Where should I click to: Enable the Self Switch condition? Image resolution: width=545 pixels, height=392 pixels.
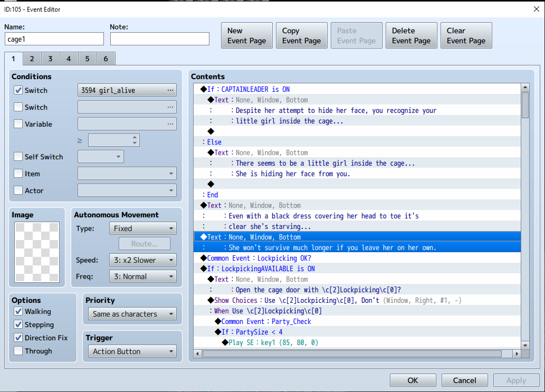(x=18, y=157)
